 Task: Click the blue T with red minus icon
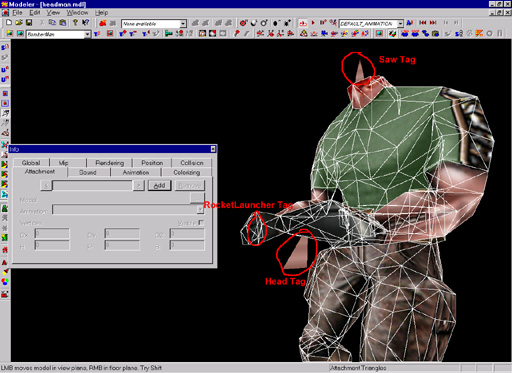click(133, 34)
